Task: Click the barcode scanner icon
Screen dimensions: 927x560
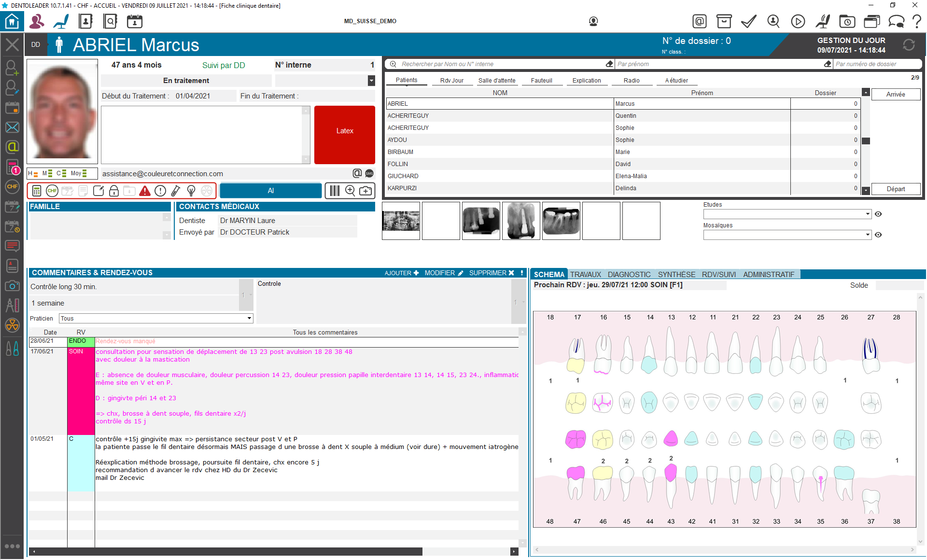Action: tap(335, 191)
